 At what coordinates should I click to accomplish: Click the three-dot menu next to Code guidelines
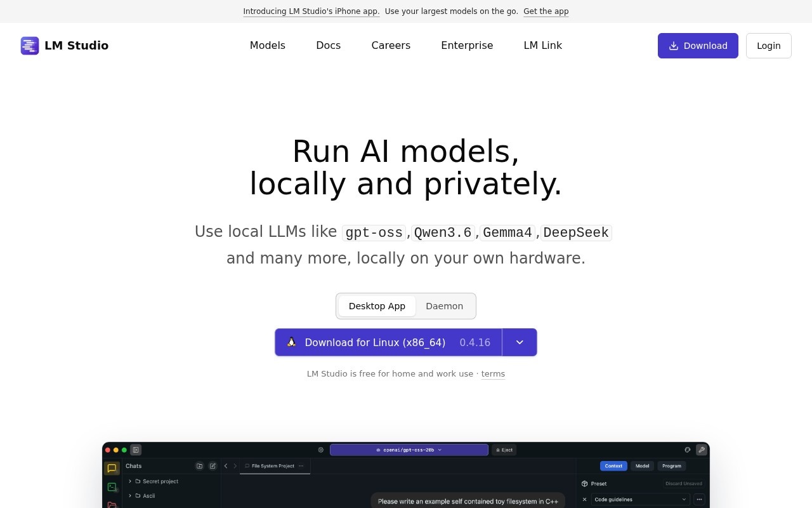(x=699, y=500)
